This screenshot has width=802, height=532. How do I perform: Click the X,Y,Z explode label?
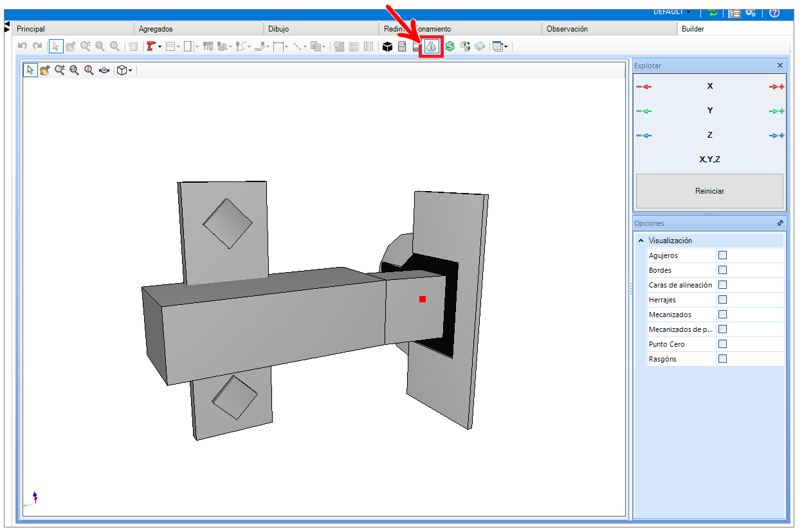tap(709, 160)
